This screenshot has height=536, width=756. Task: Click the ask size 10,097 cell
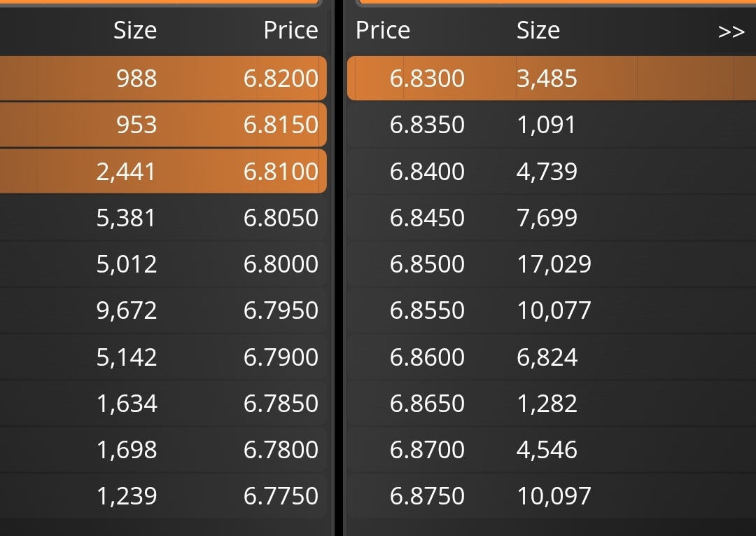(554, 496)
